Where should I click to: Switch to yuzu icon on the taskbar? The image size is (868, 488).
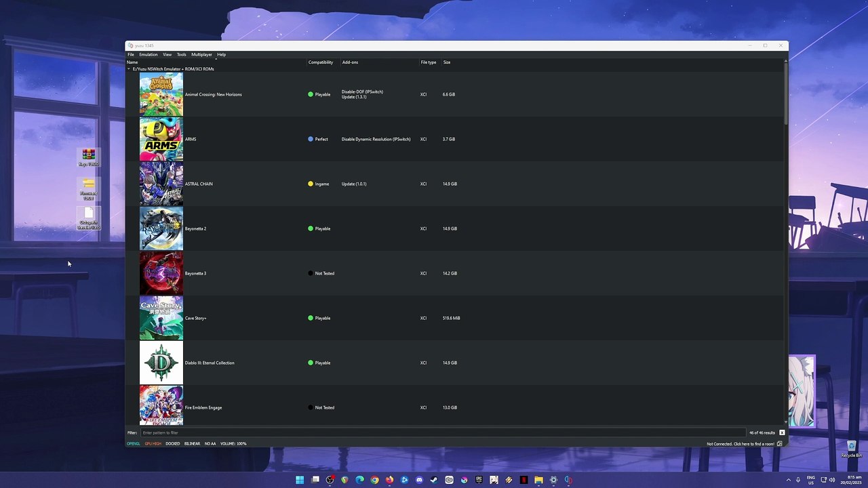(568, 480)
